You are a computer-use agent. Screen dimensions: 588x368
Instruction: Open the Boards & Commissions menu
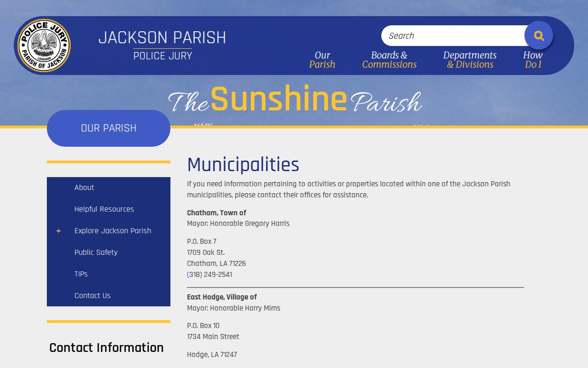[x=389, y=60]
